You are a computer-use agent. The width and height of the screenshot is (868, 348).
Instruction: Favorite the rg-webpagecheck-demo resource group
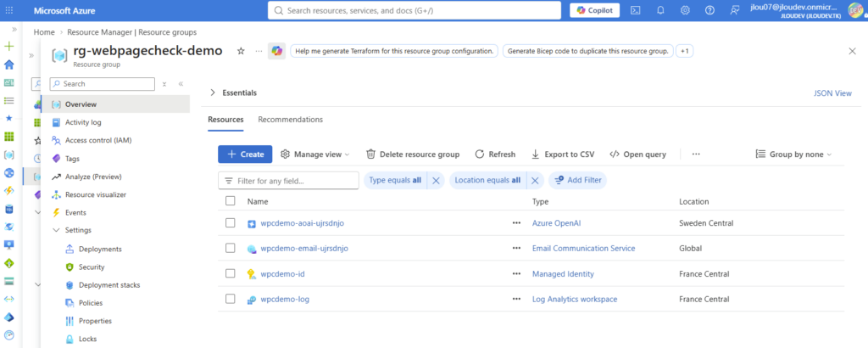pos(241,51)
